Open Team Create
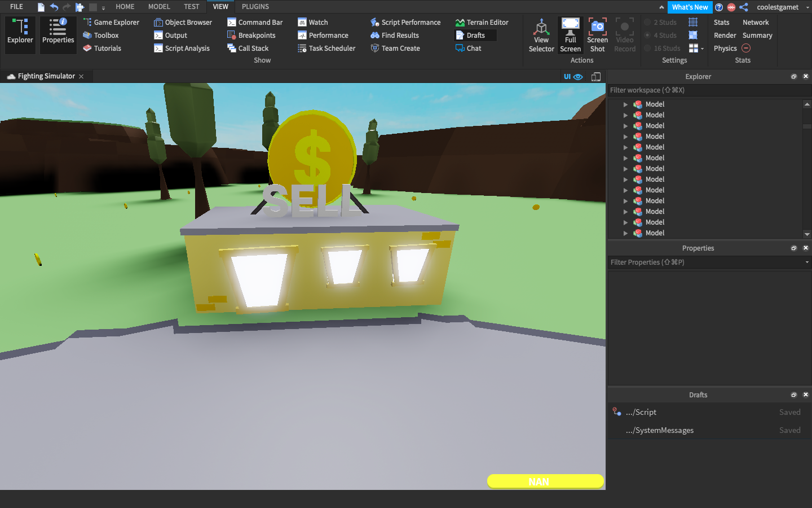The width and height of the screenshot is (812, 508). coord(395,49)
